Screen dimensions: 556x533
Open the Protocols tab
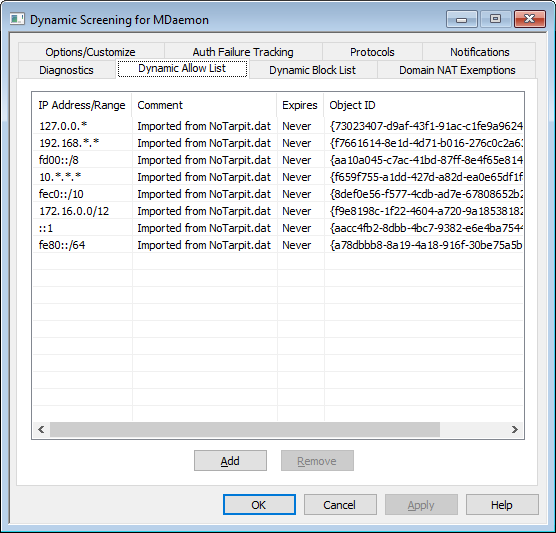pyautogui.click(x=372, y=52)
